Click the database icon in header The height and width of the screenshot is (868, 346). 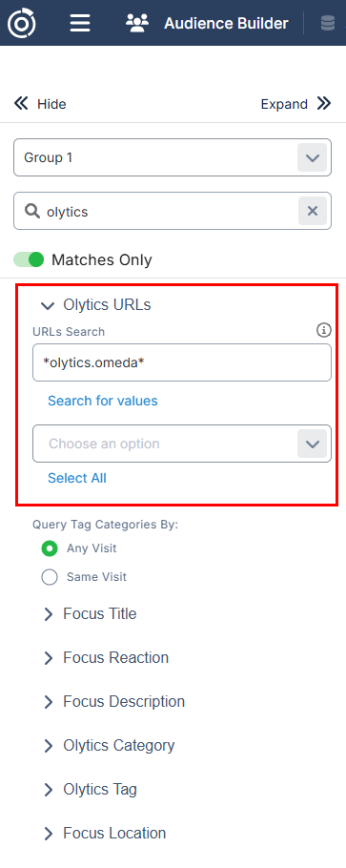point(328,23)
